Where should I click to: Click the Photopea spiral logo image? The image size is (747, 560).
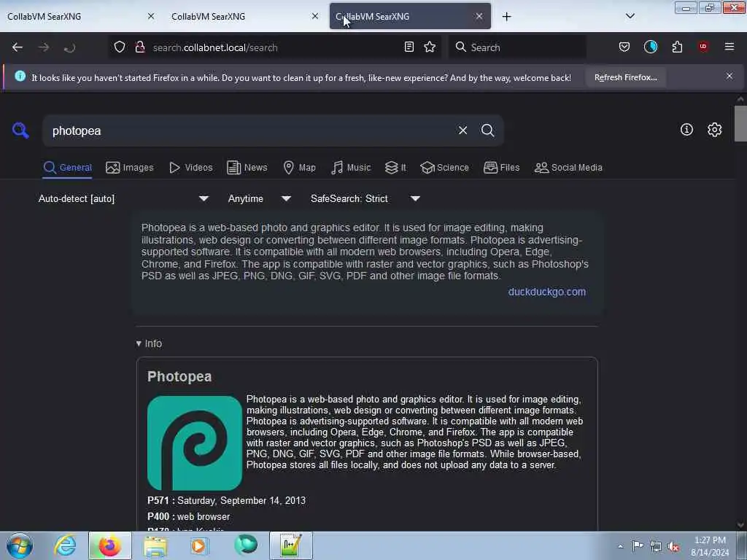194,443
